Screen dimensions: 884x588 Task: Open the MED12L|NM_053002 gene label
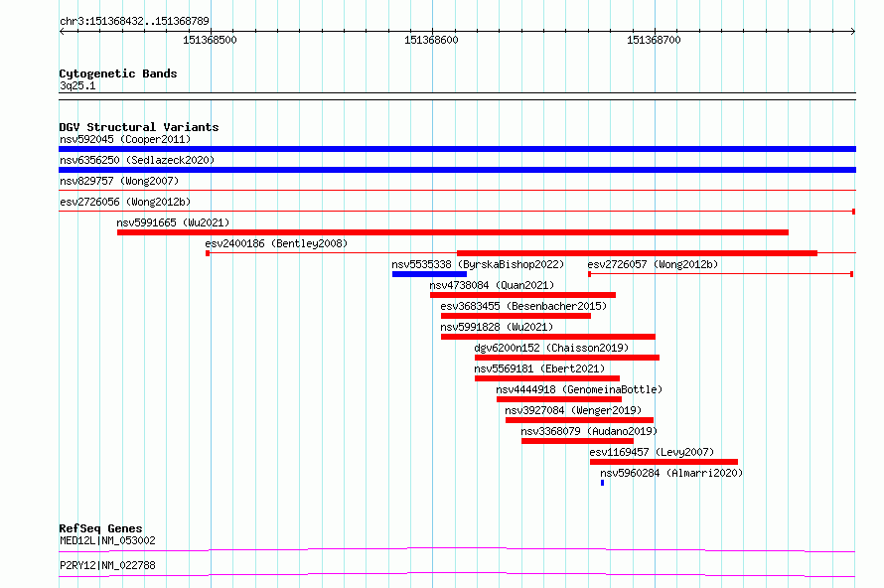107,540
